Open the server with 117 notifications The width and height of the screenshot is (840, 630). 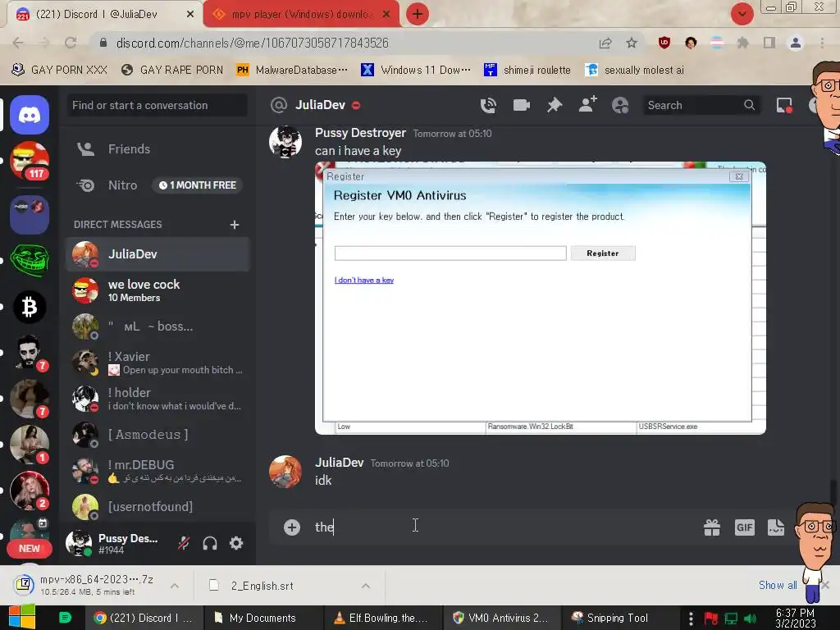pos(30,161)
